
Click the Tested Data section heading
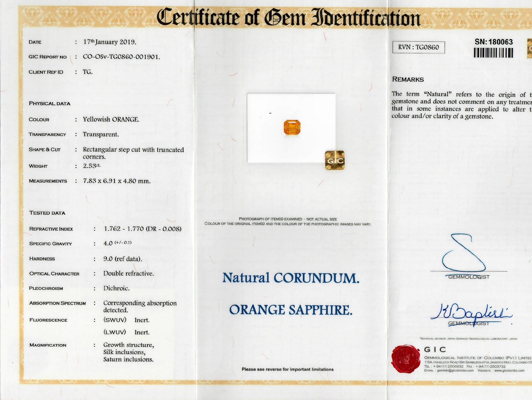[x=47, y=213]
